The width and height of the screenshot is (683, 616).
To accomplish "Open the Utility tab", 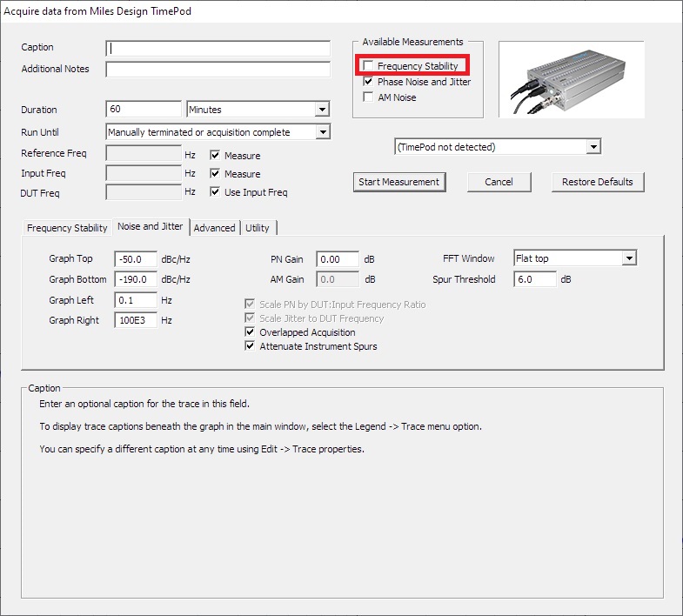I will coord(258,228).
